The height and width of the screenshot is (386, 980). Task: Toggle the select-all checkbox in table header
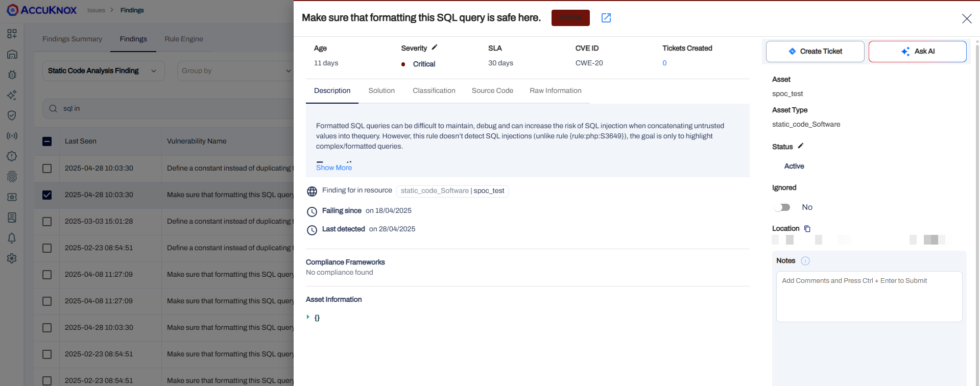[47, 141]
